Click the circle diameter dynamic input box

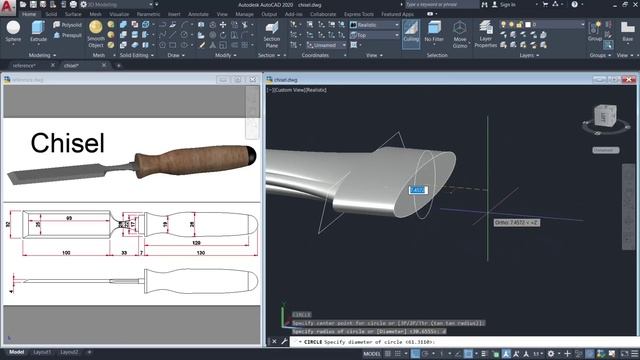(x=418, y=190)
